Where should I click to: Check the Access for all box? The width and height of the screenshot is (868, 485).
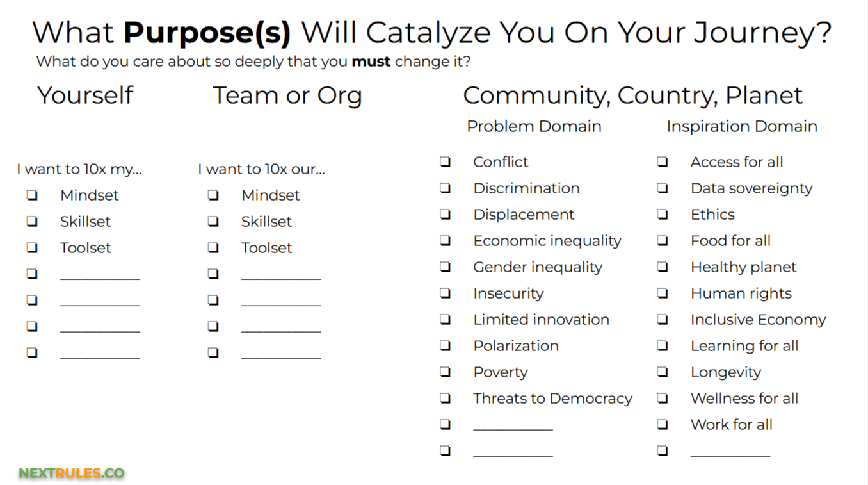663,162
